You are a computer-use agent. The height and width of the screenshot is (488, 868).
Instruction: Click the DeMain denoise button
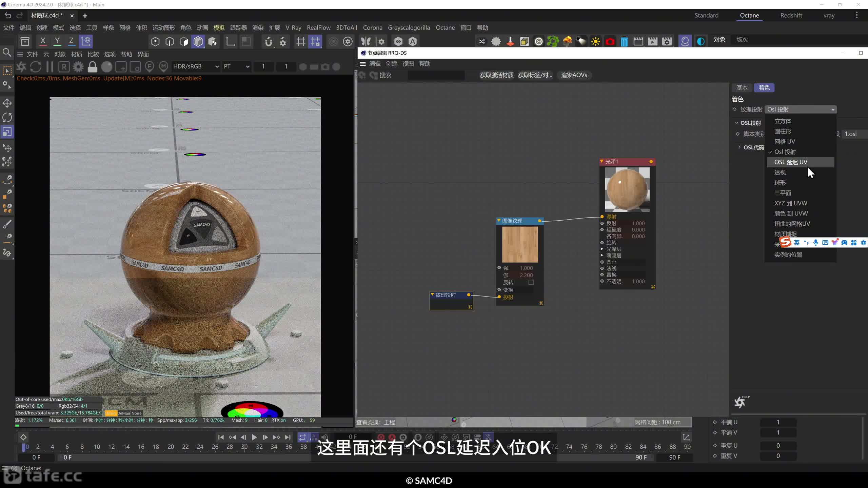(124, 413)
